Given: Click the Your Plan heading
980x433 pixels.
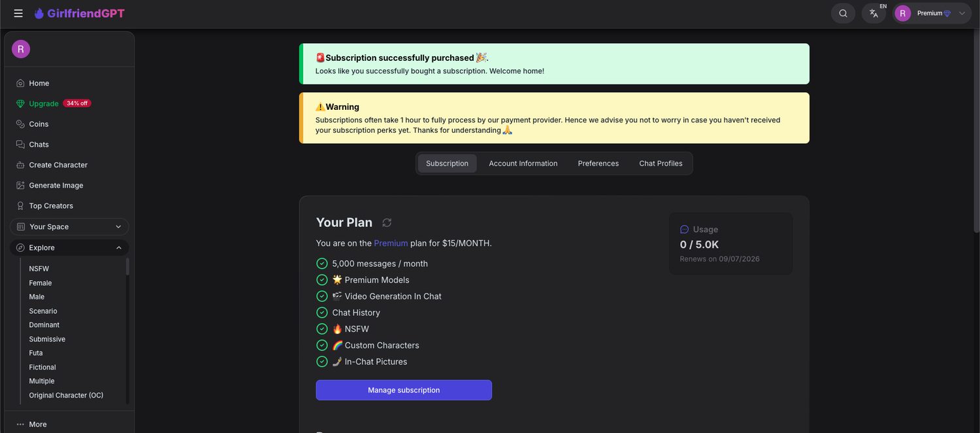Looking at the screenshot, I should (344, 222).
